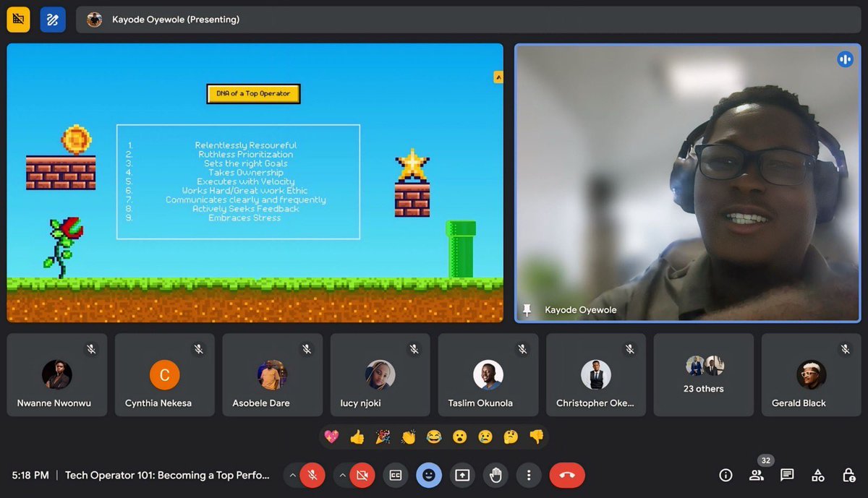868x498 pixels.
Task: Send the thumbs up reaction
Action: [x=357, y=437]
